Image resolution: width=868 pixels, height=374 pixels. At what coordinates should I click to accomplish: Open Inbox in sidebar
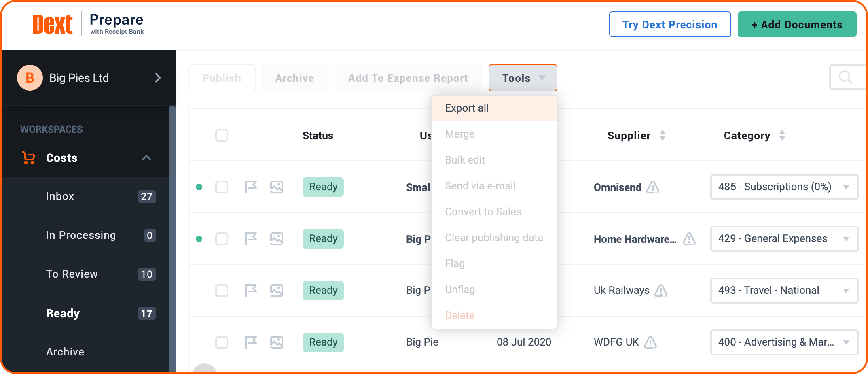tap(85, 197)
